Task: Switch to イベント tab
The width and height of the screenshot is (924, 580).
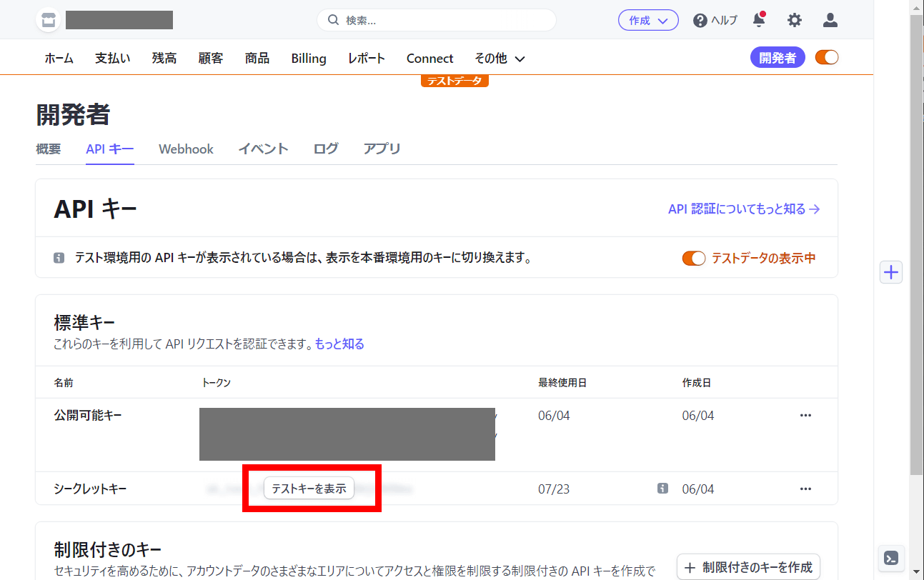Action: pyautogui.click(x=263, y=149)
